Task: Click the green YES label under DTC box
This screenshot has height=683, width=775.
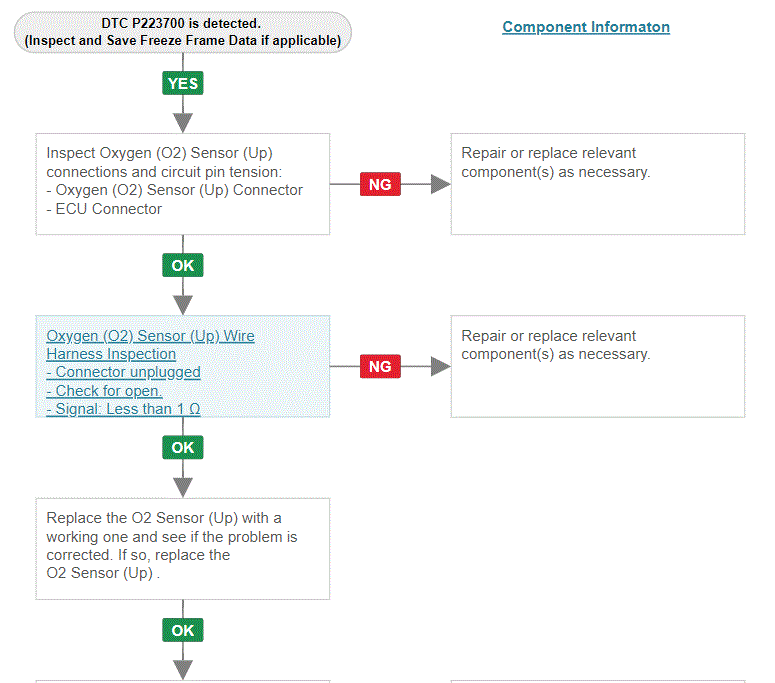Action: click(183, 83)
